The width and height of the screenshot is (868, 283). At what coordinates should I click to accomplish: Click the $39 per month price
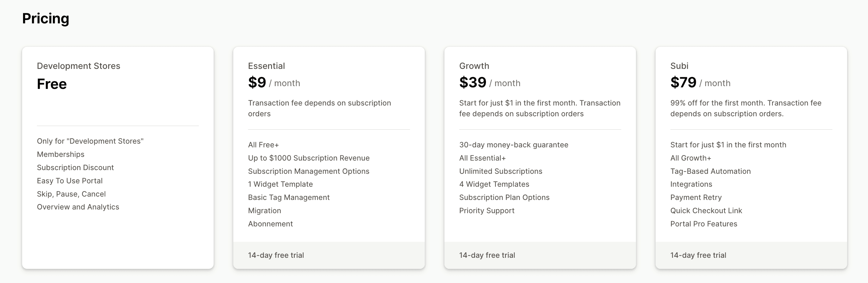point(490,83)
